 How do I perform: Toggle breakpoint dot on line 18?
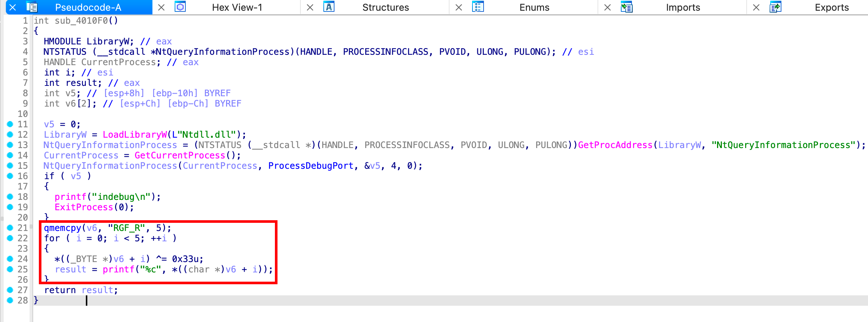click(10, 197)
